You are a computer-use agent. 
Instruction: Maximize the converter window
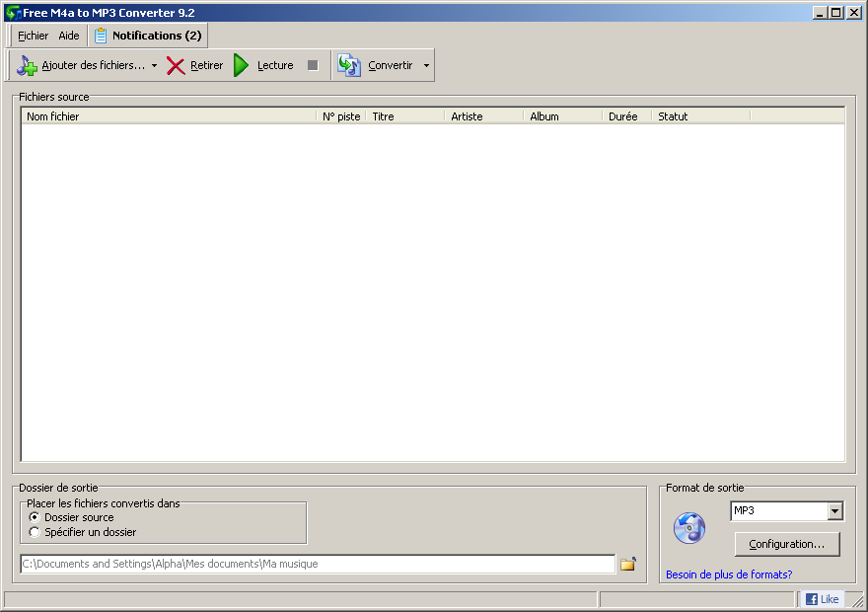tap(836, 13)
